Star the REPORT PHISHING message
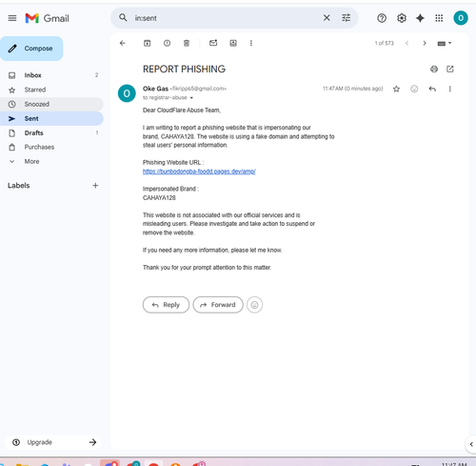 click(396, 89)
